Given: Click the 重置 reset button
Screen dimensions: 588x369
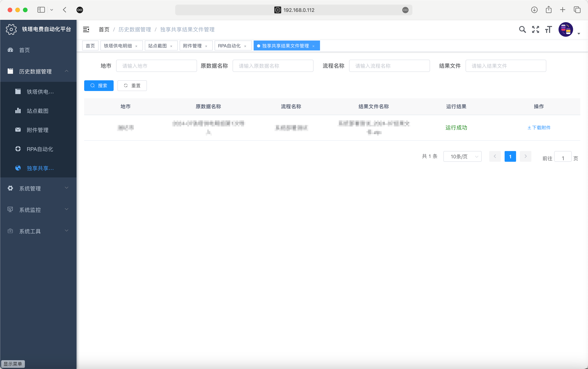Looking at the screenshot, I should (132, 86).
